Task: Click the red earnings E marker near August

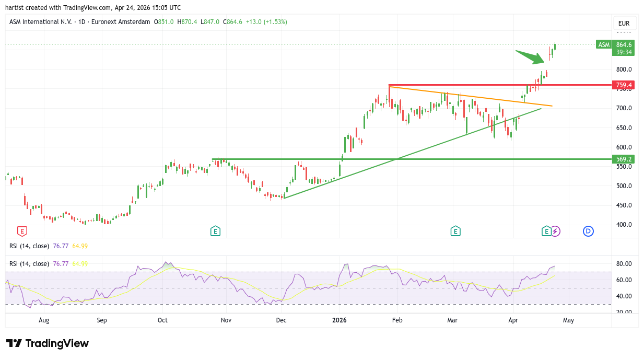Action: click(x=22, y=230)
